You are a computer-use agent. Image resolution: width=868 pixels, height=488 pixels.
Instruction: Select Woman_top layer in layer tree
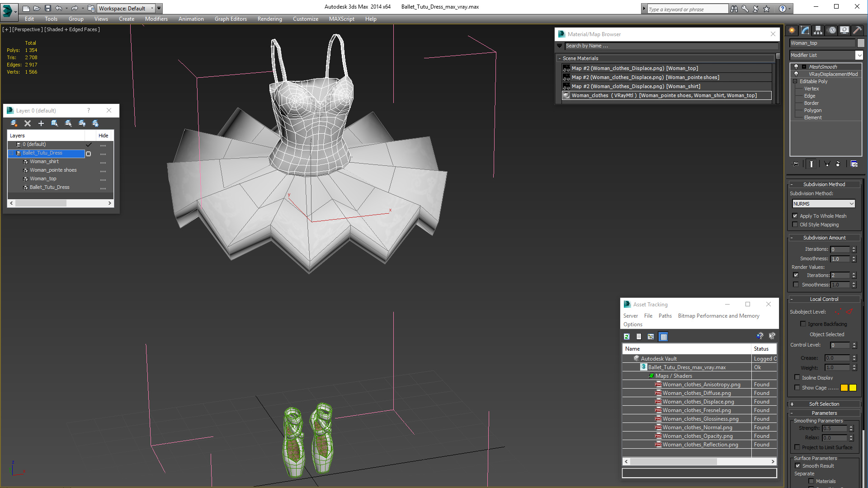point(43,178)
